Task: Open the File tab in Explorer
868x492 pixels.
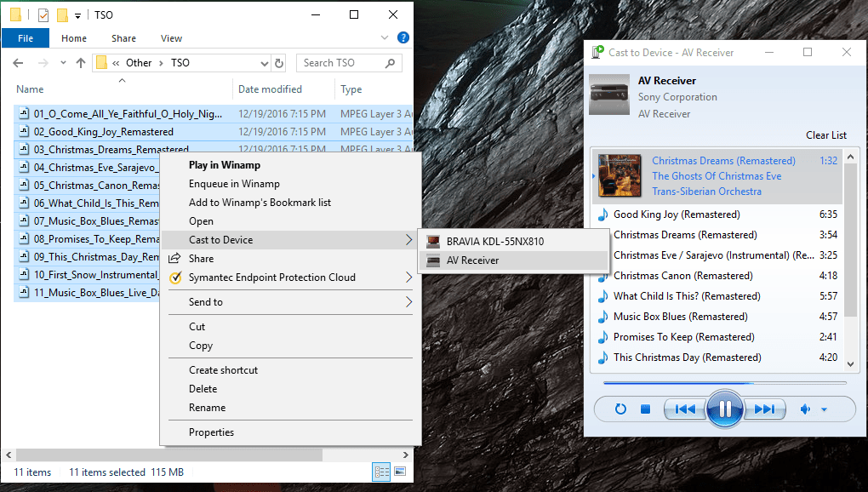Action: [x=26, y=38]
